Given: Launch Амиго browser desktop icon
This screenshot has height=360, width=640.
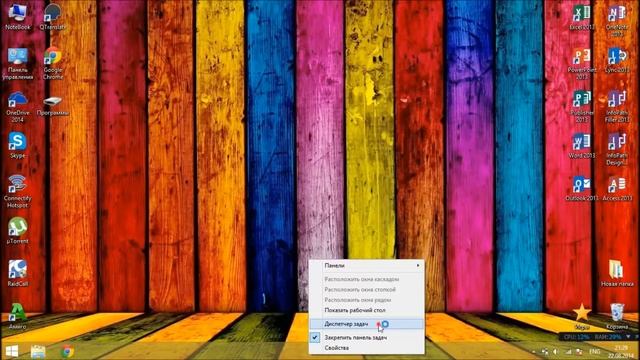Looking at the screenshot, I should click(x=18, y=316).
